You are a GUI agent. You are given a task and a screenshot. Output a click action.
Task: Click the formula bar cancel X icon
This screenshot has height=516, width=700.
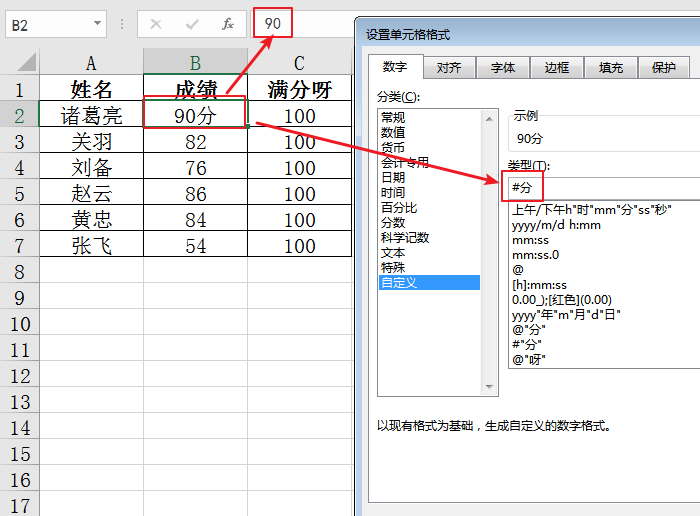pyautogui.click(x=156, y=23)
